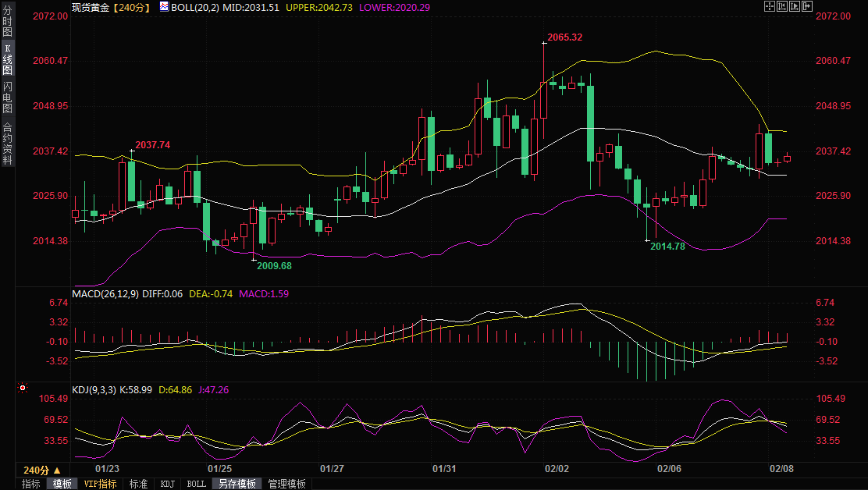Image resolution: width=868 pixels, height=490 pixels.
Task: Select the K线图 sidebar tab
Action: (x=7, y=59)
